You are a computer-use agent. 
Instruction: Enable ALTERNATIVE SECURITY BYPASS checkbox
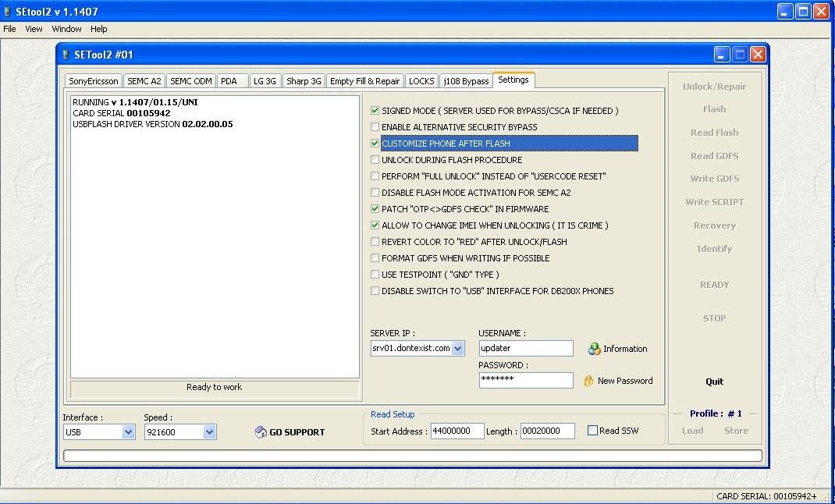[375, 127]
